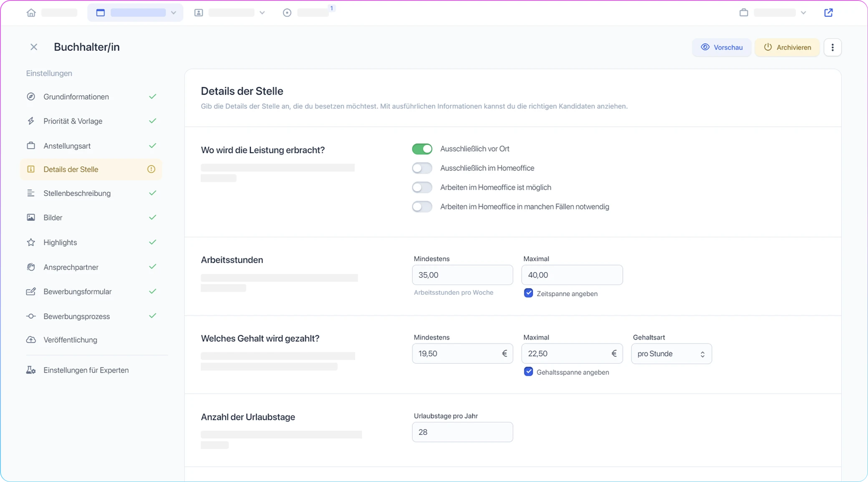Disable the Ausschließlich vor Ort toggle

coord(422,149)
